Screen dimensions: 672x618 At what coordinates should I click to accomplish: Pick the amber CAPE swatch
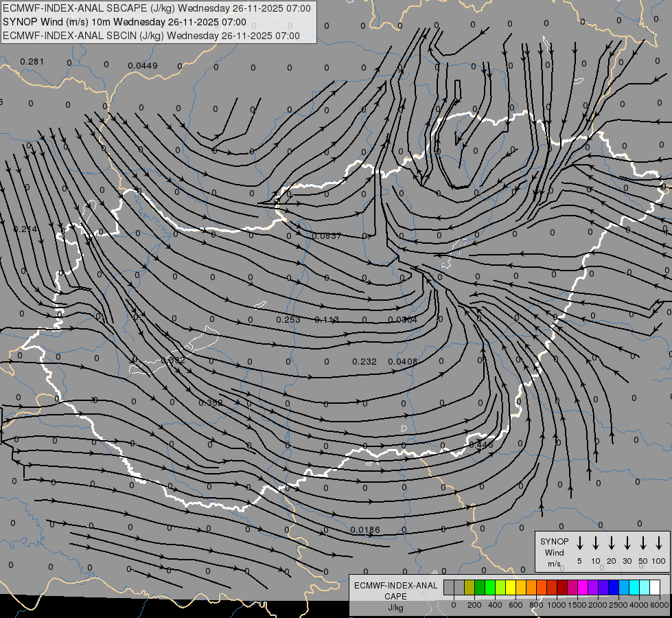[x=521, y=588]
